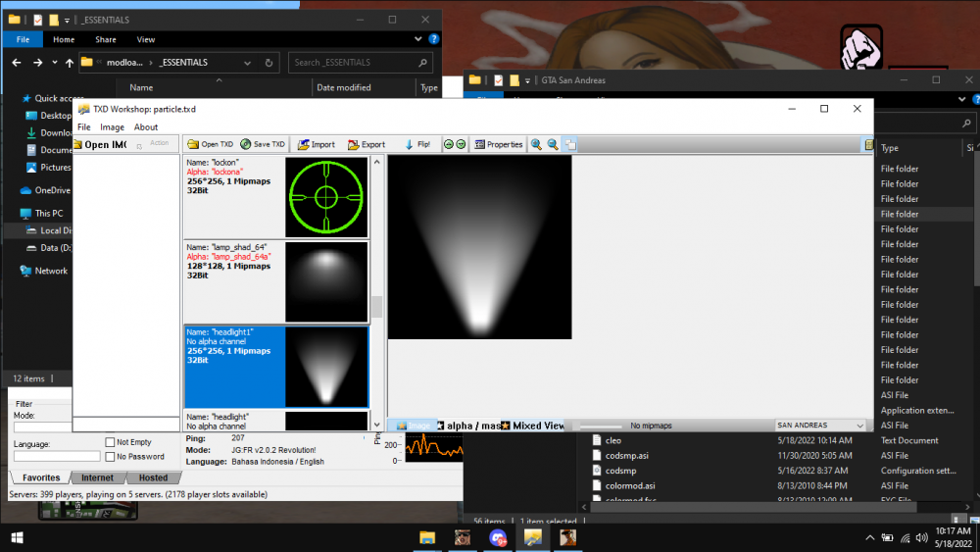Expand the address bar history dropdown in _ESSENTIALS
The height and width of the screenshot is (552, 980).
pos(248,63)
